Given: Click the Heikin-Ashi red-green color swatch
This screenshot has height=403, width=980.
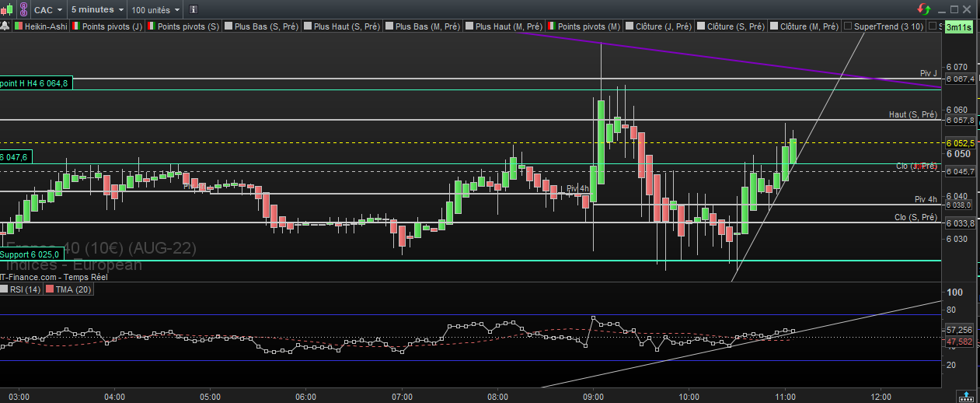Looking at the screenshot, I should (18, 26).
